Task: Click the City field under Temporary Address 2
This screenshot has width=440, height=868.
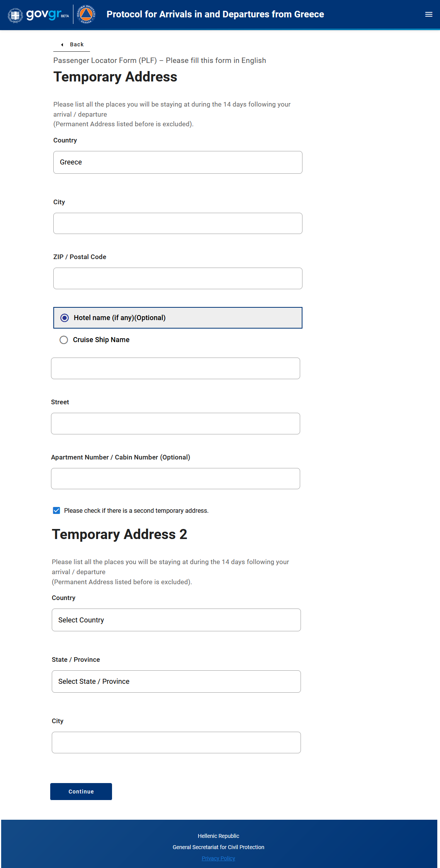Action: pyautogui.click(x=176, y=743)
